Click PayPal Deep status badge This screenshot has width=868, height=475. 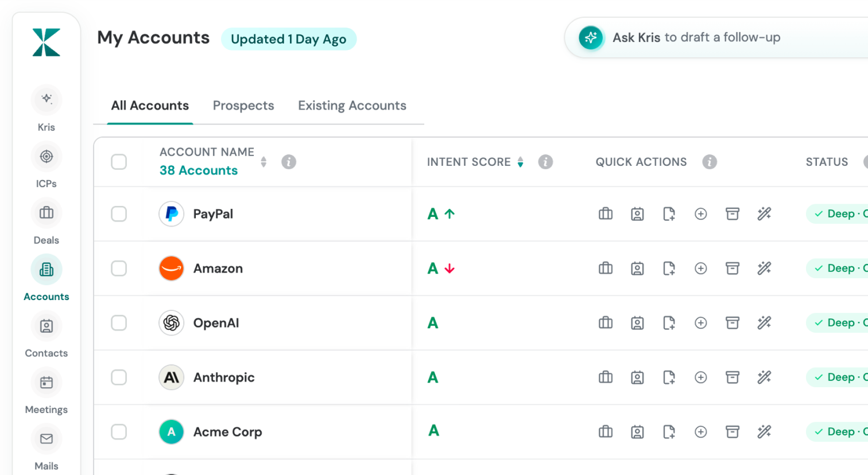point(837,214)
